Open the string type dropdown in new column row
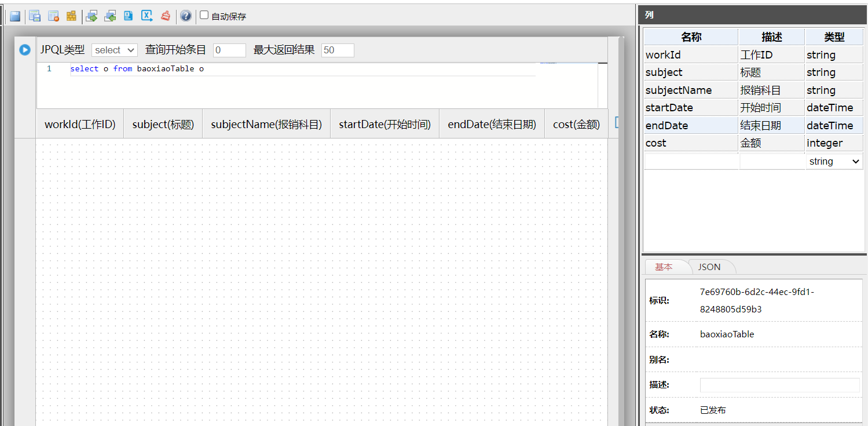Viewport: 868px width, 426px height. [834, 162]
